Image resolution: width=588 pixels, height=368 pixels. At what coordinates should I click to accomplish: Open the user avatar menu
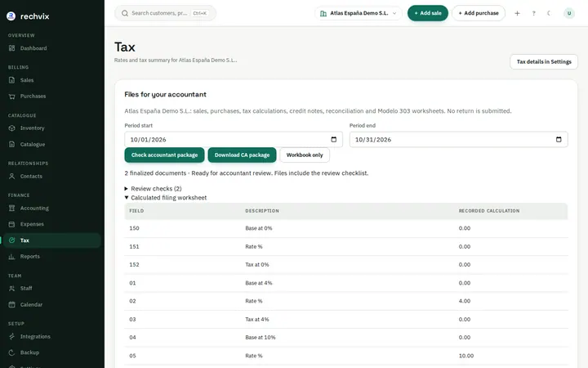pyautogui.click(x=569, y=13)
